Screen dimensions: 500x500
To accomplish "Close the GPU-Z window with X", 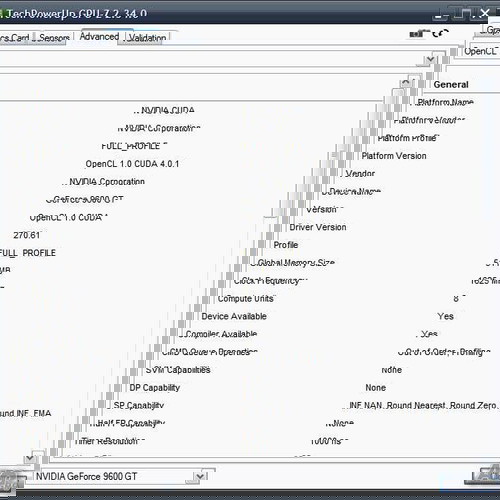I will (485, 13).
